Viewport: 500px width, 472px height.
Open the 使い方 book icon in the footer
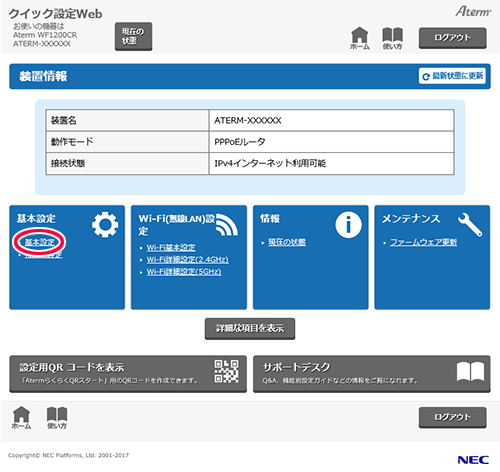(x=57, y=418)
